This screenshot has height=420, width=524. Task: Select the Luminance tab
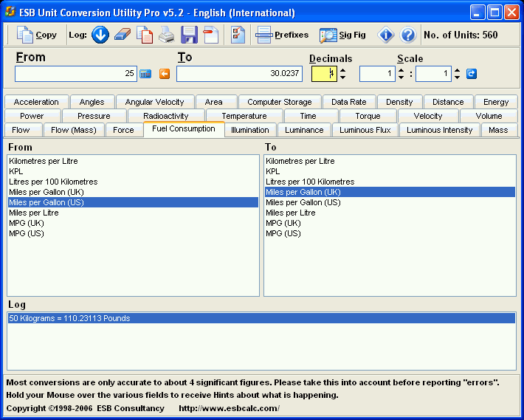click(x=304, y=130)
